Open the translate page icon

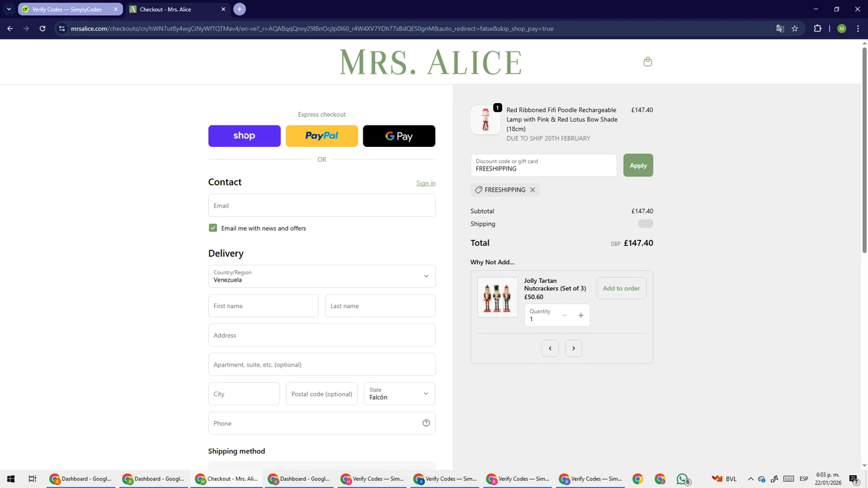[x=780, y=28]
